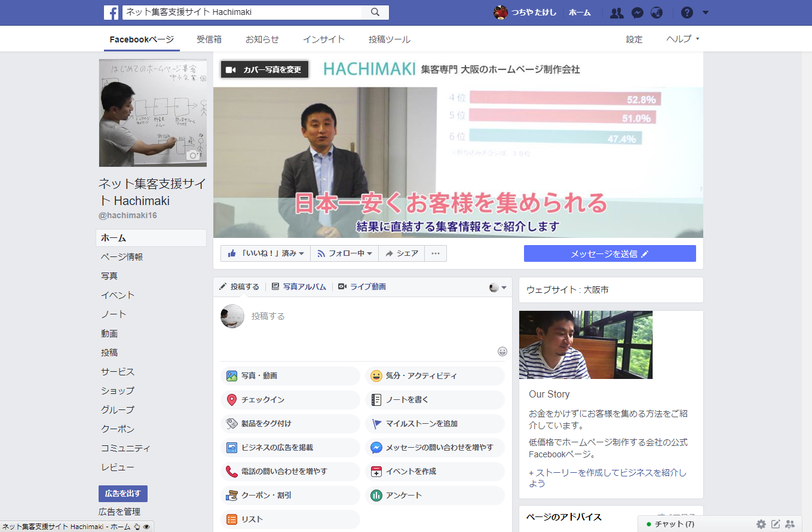Click メッセージを送信 button
812x532 pixels.
tap(610, 253)
